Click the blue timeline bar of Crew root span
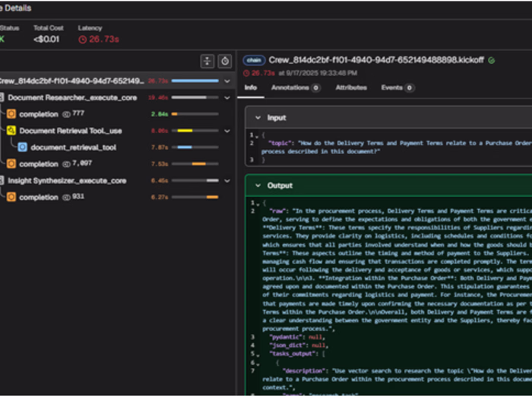This screenshot has width=532, height=399. pyautogui.click(x=195, y=81)
